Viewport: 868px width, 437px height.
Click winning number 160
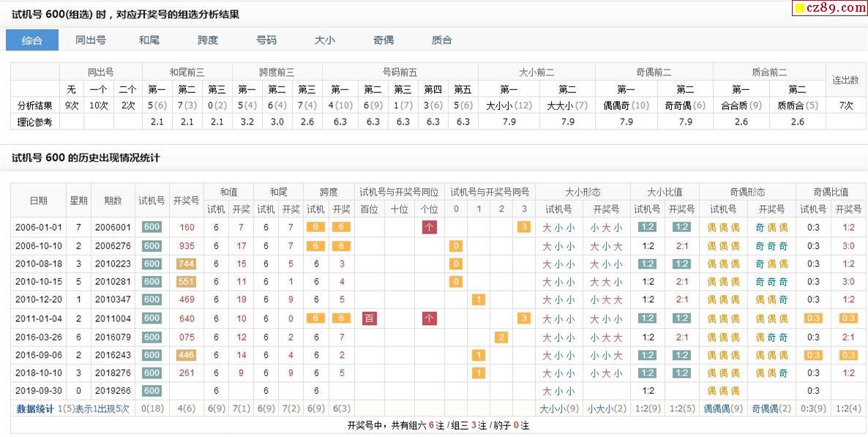pos(187,227)
